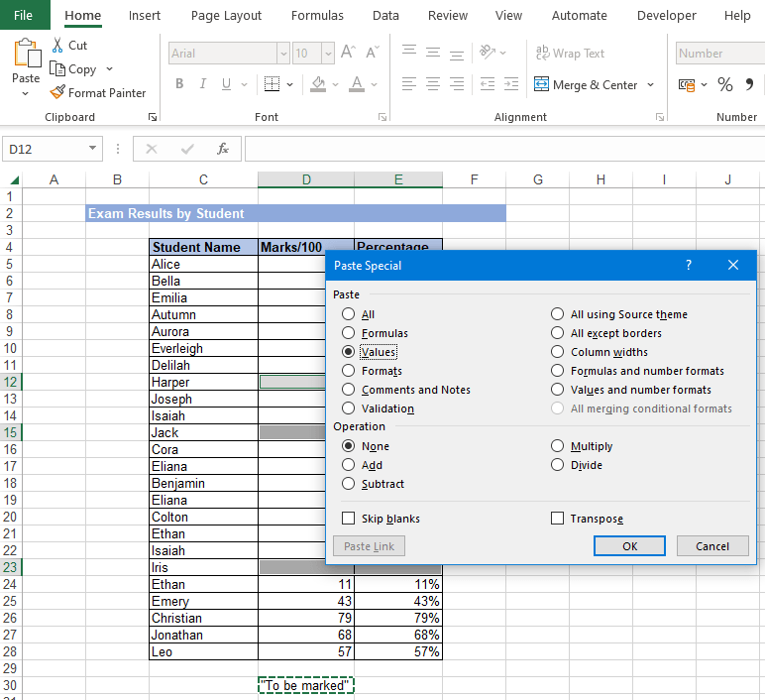Toggle Italic formatting in the ribbon
The width and height of the screenshot is (765, 700).
[203, 84]
